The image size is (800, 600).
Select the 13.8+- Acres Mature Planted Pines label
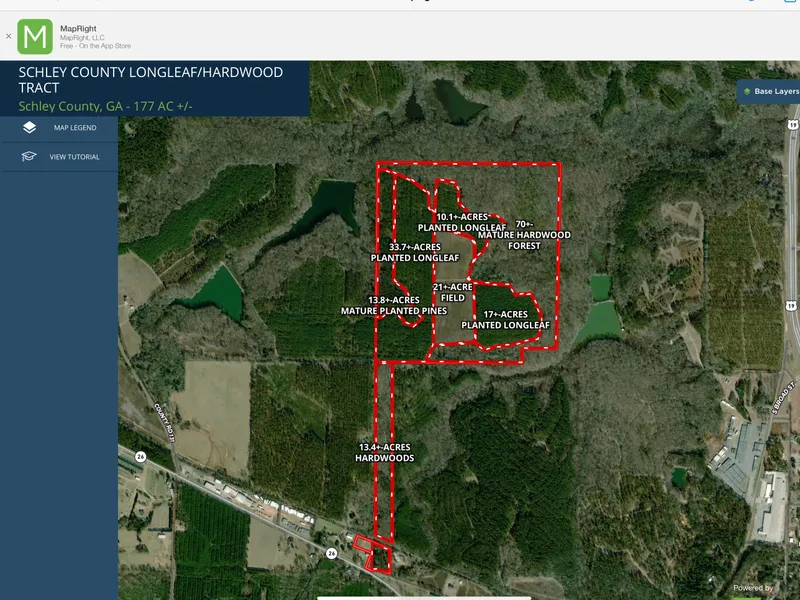pos(394,305)
